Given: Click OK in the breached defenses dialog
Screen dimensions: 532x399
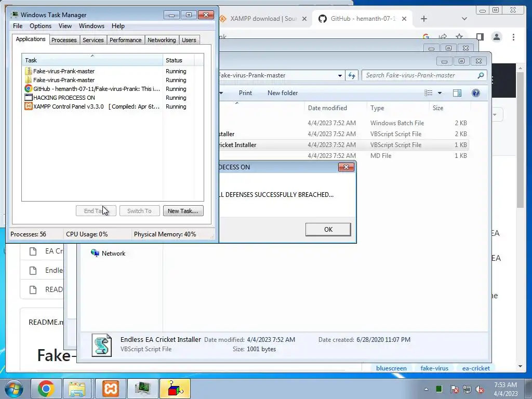Looking at the screenshot, I should click(x=328, y=229).
